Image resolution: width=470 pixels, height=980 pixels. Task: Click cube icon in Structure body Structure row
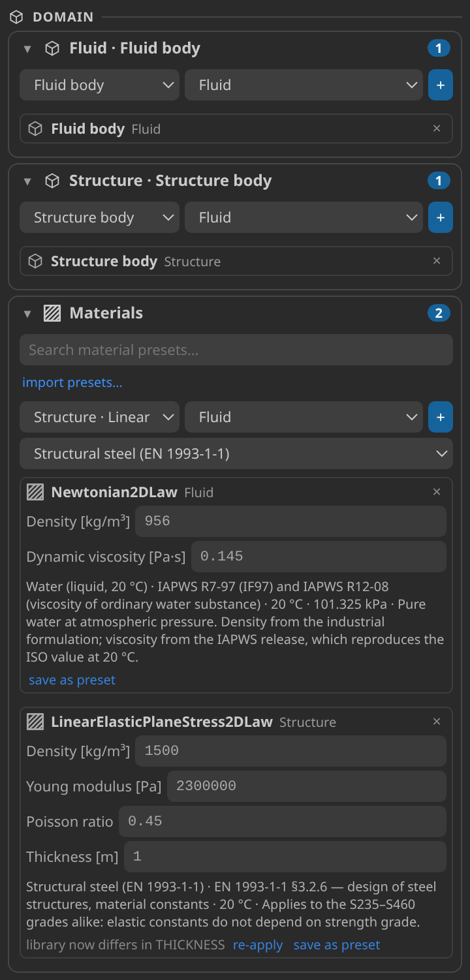click(x=35, y=261)
